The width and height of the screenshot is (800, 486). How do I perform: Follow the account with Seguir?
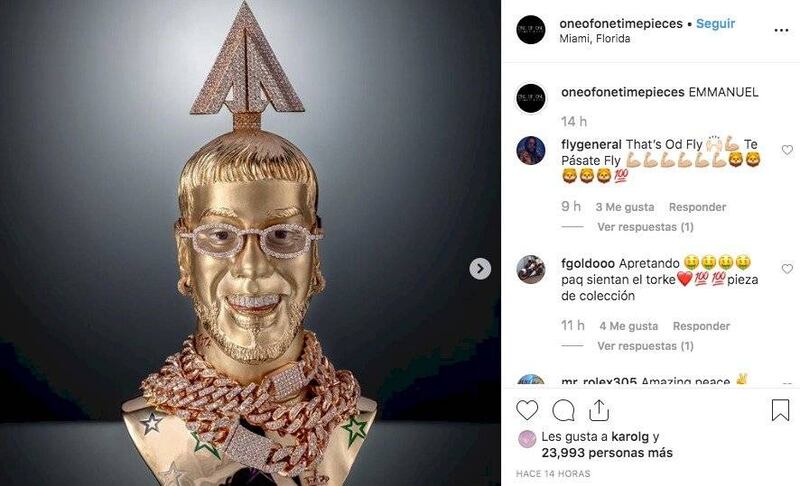tap(715, 23)
